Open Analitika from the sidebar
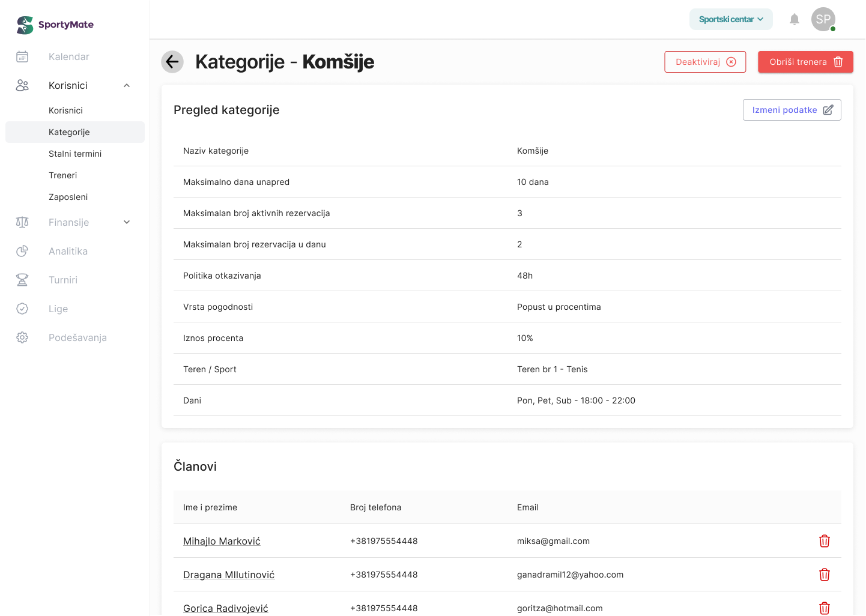 coord(68,251)
